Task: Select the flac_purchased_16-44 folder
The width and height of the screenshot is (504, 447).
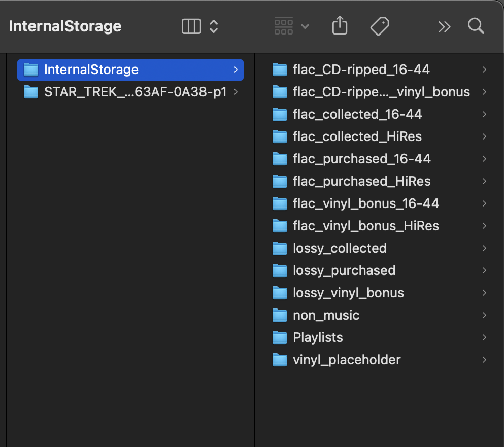Action: (x=361, y=159)
